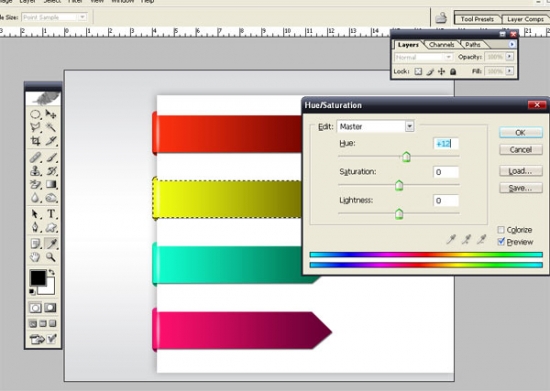The image size is (550, 391).
Task: Select the Gradient tool
Action: click(x=51, y=184)
